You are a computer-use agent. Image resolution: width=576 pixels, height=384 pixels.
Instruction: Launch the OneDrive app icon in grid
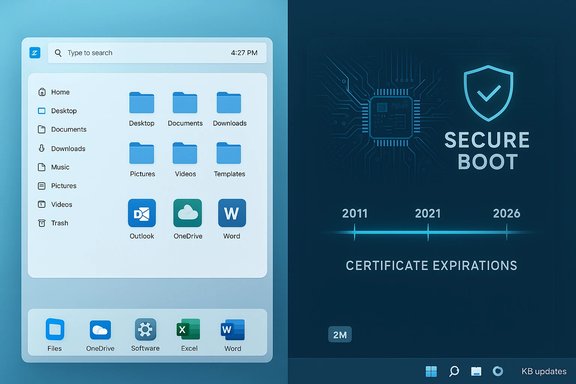(x=188, y=213)
